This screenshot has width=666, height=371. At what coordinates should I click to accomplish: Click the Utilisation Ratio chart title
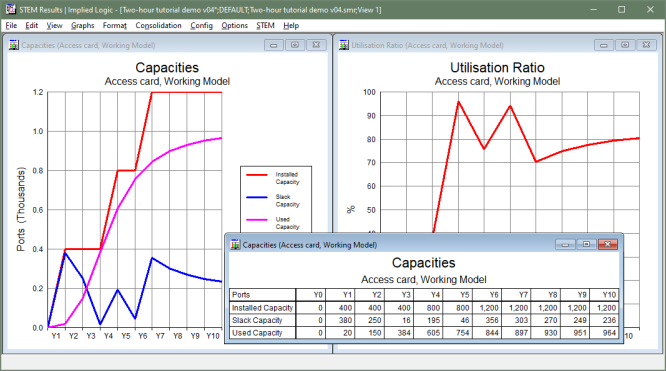pyautogui.click(x=497, y=68)
